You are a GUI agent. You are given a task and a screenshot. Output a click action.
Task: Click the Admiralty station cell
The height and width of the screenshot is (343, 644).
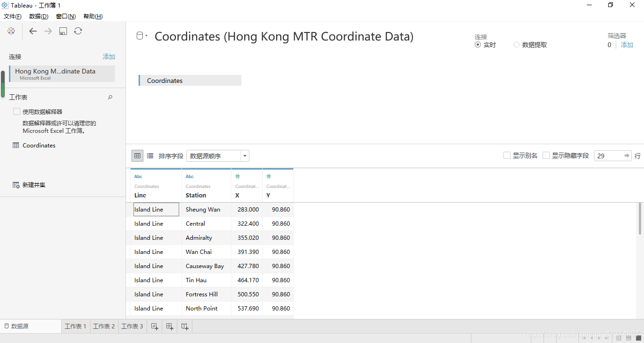pyautogui.click(x=206, y=238)
